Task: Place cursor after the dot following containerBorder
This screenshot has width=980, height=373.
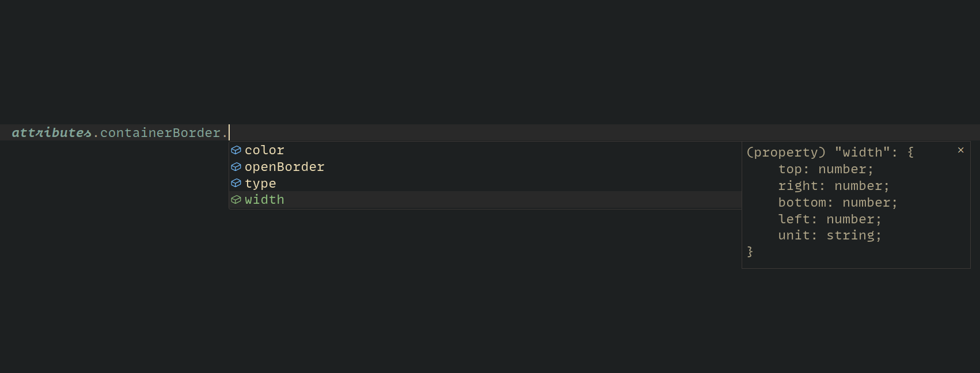Action: point(229,133)
